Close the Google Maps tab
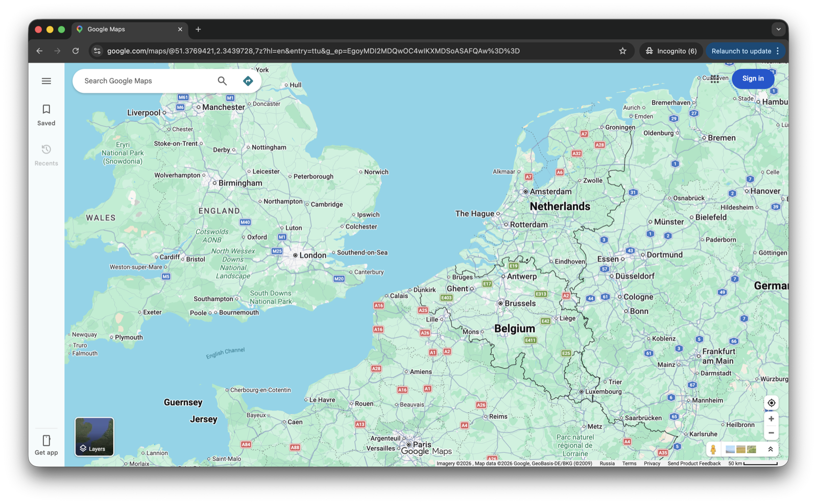 [180, 29]
